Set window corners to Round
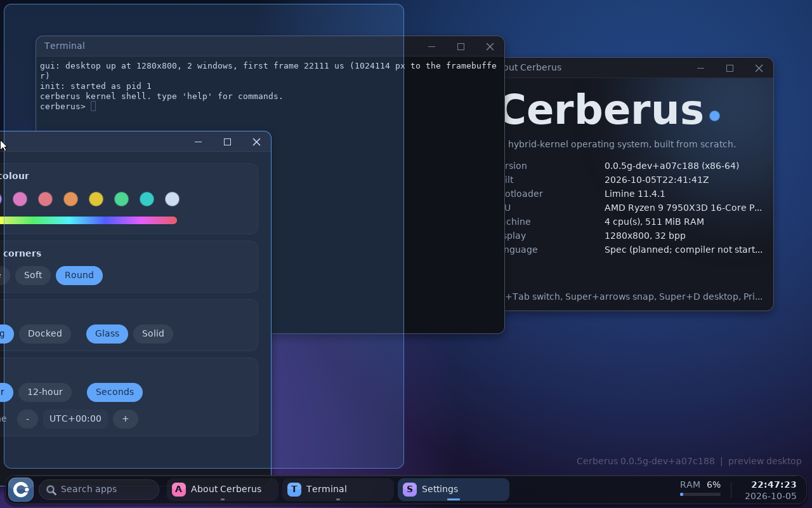Screen dimensions: 812x508 pyautogui.click(x=79, y=275)
